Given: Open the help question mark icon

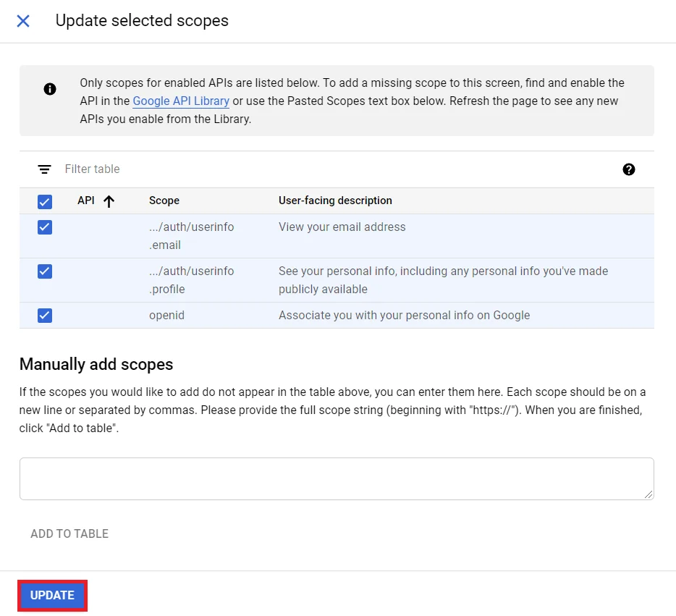Looking at the screenshot, I should coord(629,169).
